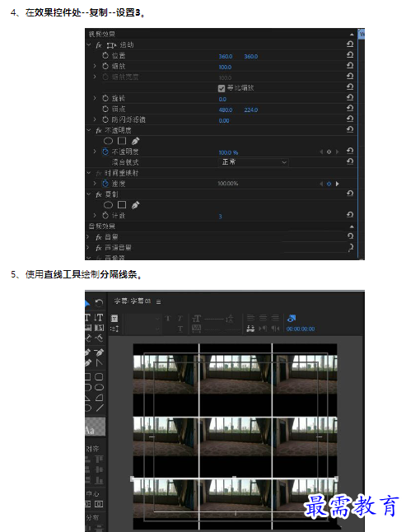Reset the 缩放 scale value
Screen dimensions: 406x532
point(350,66)
